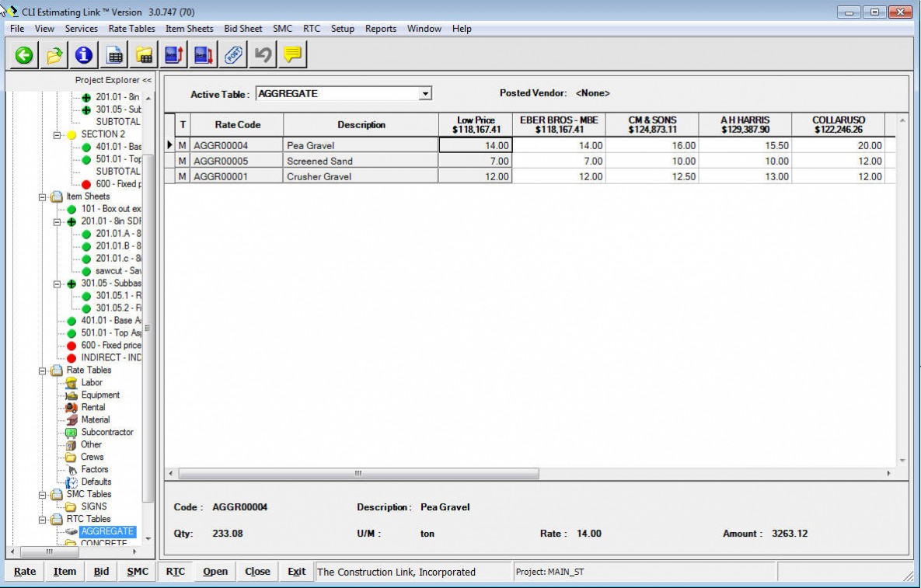Collapse the Rate Tables tree node
The height and width of the screenshot is (588, 921).
(x=42, y=371)
